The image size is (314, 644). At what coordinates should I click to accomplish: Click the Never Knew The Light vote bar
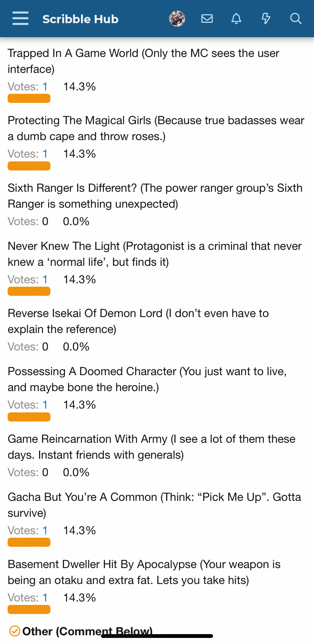[x=29, y=292]
